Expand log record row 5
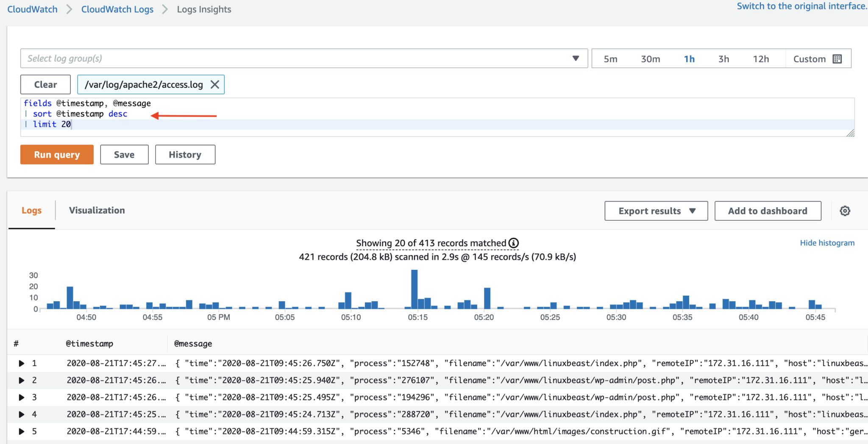 point(22,431)
